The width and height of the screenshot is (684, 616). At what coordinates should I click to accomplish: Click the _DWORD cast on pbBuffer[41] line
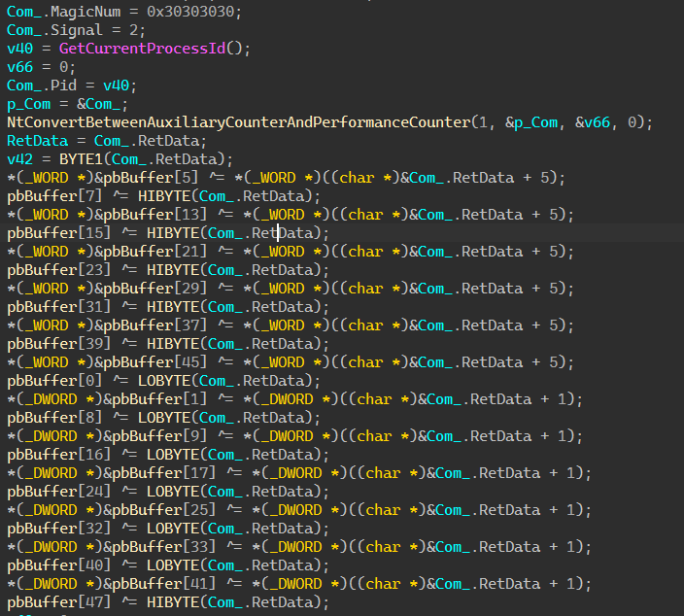click(47, 584)
